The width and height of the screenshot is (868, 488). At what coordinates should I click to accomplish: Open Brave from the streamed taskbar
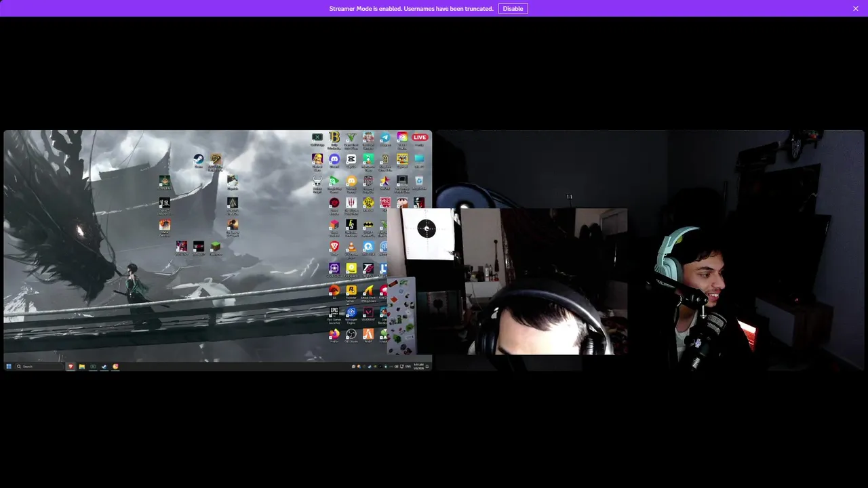71,366
